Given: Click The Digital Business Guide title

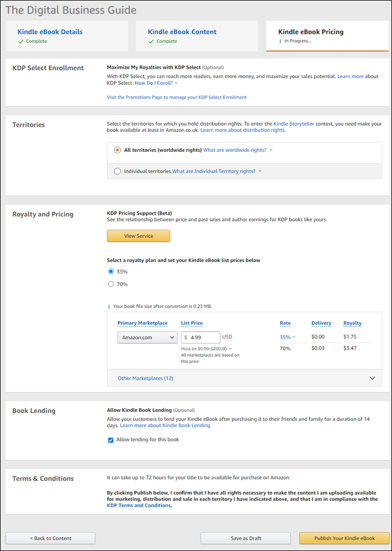Looking at the screenshot, I should (x=71, y=10).
